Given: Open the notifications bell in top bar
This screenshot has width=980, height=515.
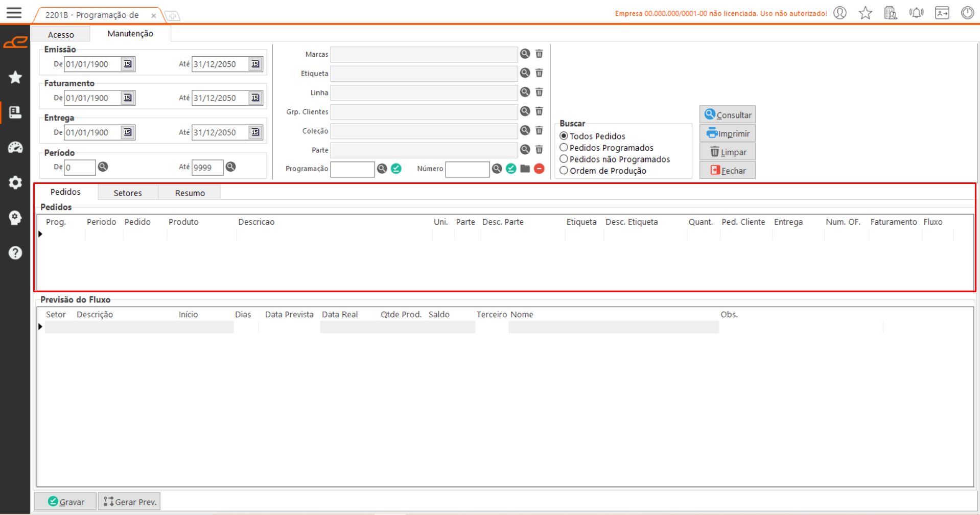Looking at the screenshot, I should point(916,13).
